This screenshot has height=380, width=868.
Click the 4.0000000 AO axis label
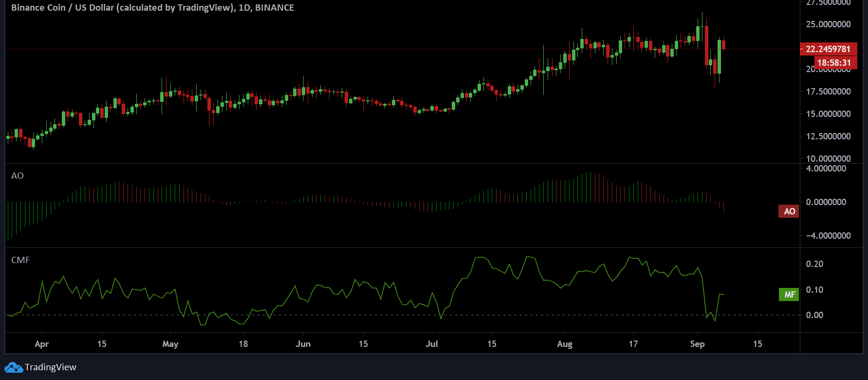[826, 169]
